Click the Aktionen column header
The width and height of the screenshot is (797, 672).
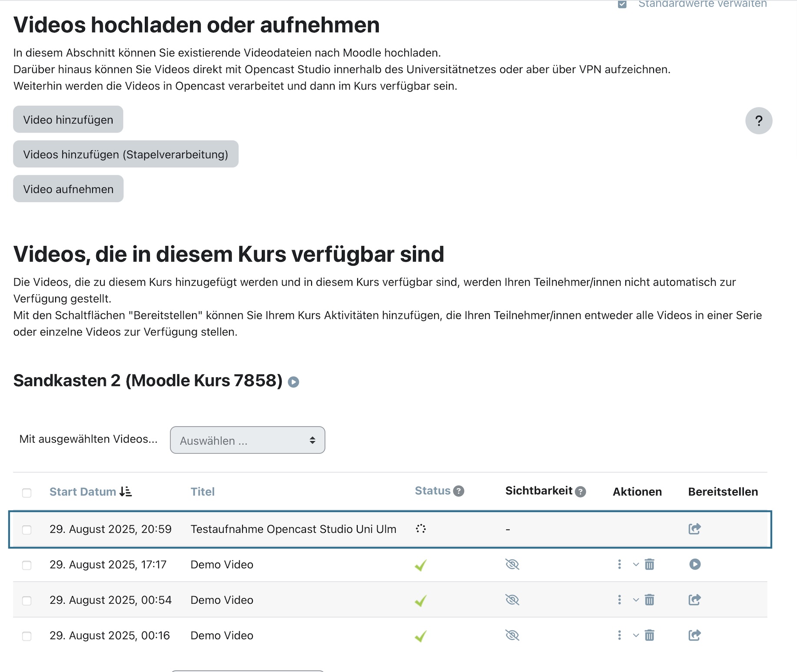[637, 492]
